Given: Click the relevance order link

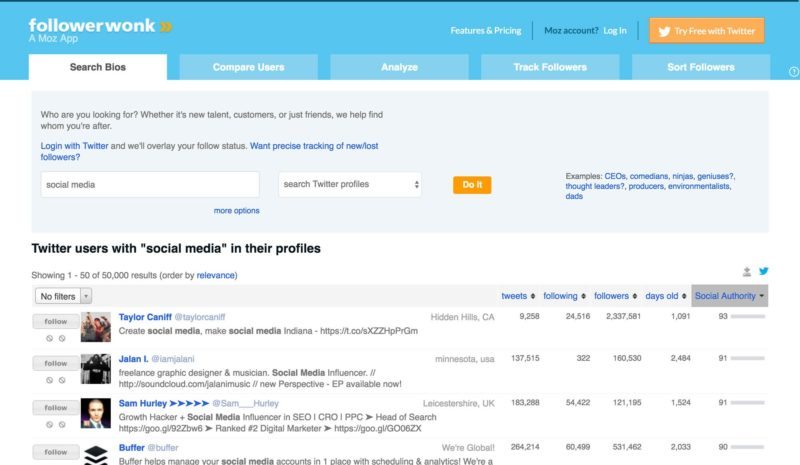Looking at the screenshot, I should (215, 275).
